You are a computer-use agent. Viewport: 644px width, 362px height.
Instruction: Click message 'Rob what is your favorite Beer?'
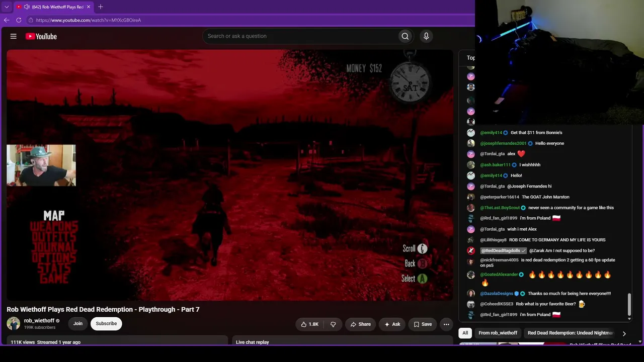[x=546, y=304]
